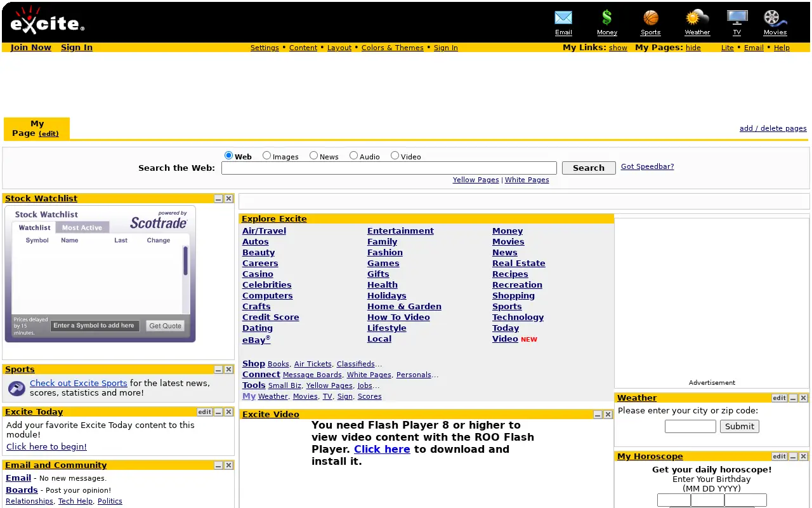Open the Money dollar sign icon
Screen dimensions: 812x508
pyautogui.click(x=607, y=18)
